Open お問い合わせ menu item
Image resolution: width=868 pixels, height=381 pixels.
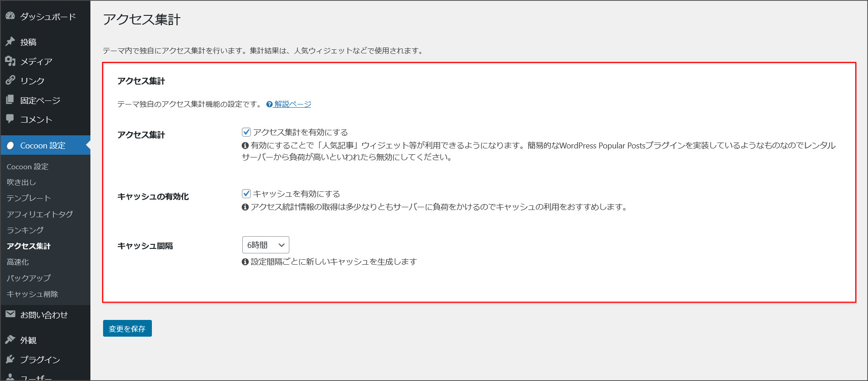tap(45, 314)
